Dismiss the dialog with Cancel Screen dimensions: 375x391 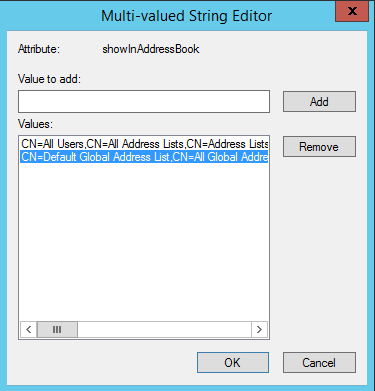coord(319,362)
